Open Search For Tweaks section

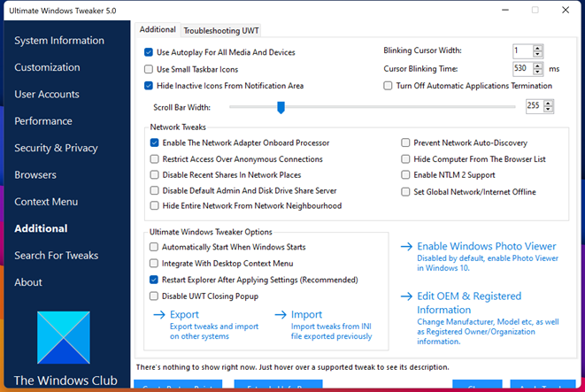pyautogui.click(x=57, y=255)
